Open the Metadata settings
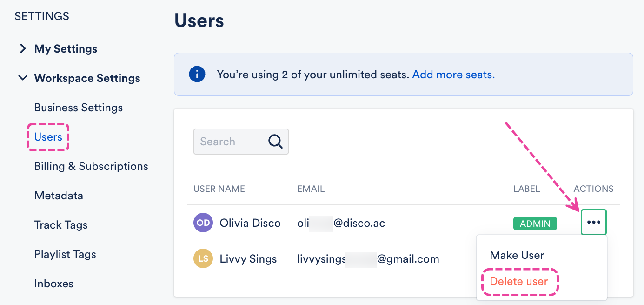Screen dimensions: 644x305 coord(59,196)
